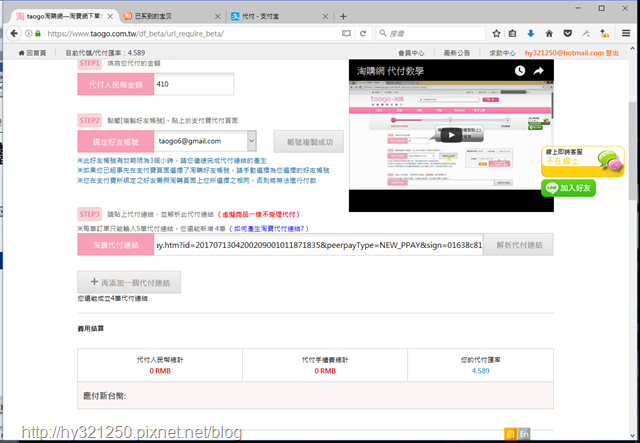The height and width of the screenshot is (443, 640).
Task: Click the green LINE 加入好友 button
Action: [568, 188]
